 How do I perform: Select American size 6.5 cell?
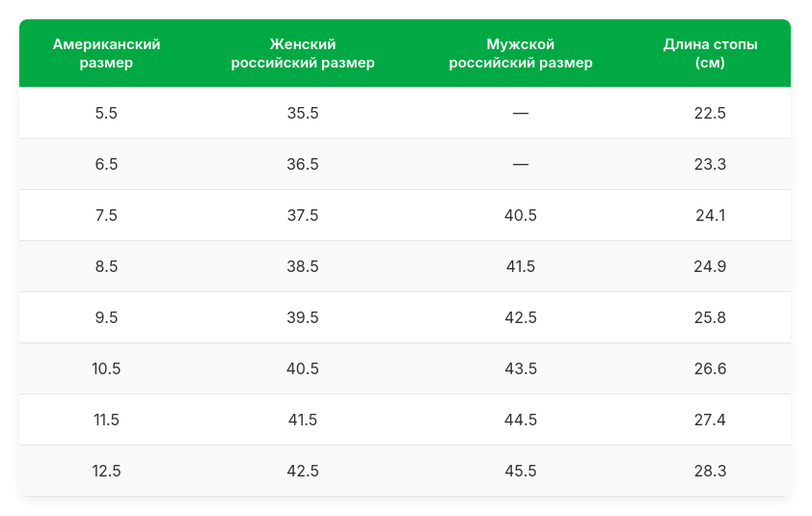pyautogui.click(x=106, y=164)
